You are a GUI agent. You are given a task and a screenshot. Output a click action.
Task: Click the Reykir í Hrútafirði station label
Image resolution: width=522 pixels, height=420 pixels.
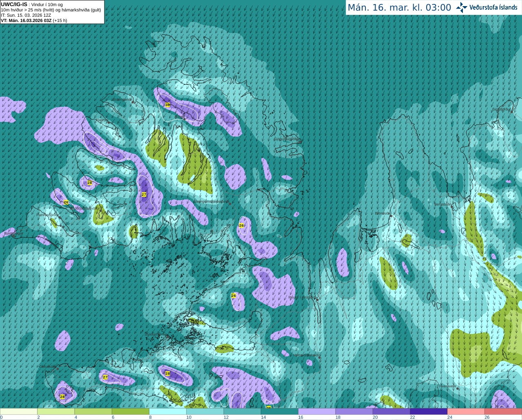coord(302,297)
